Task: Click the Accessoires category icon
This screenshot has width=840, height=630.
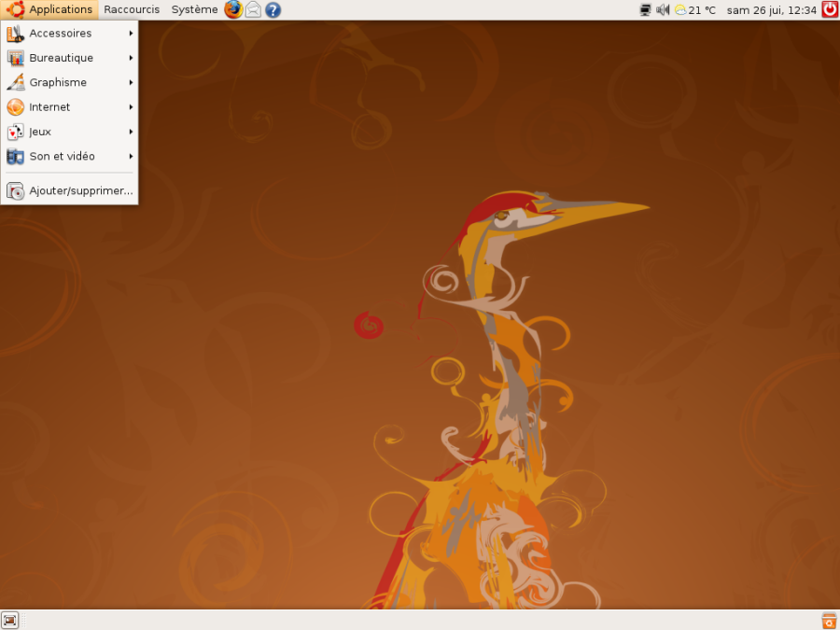Action: 15,34
